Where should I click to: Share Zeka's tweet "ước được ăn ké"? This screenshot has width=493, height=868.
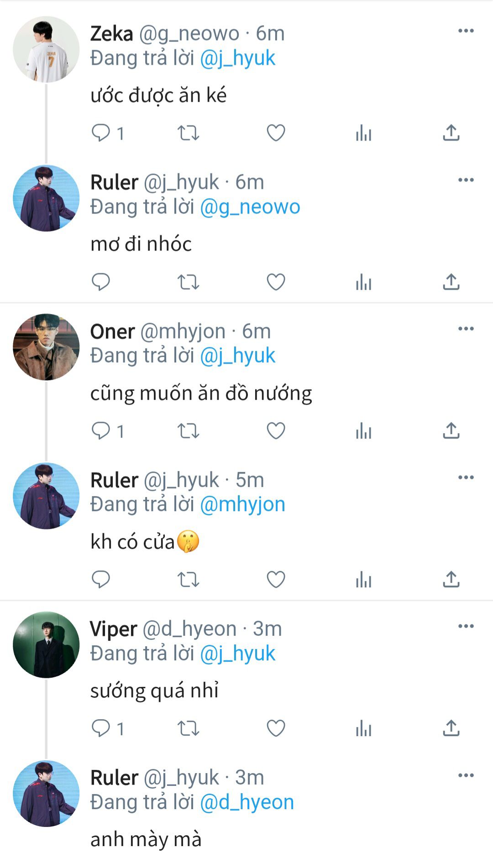[451, 133]
